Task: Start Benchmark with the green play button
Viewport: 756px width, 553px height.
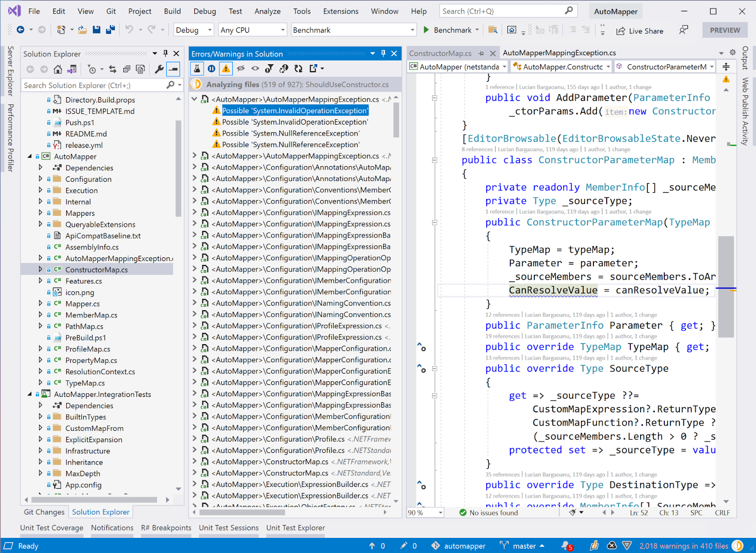Action: (x=426, y=30)
